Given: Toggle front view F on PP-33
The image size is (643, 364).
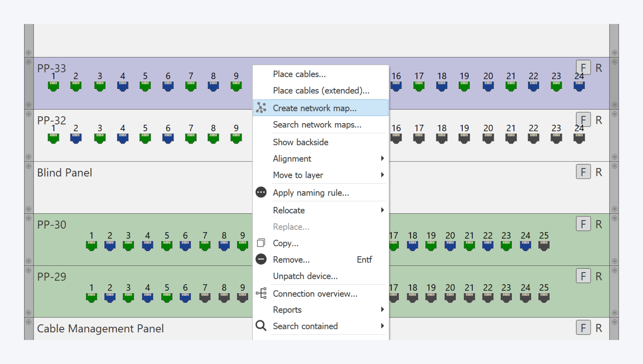Looking at the screenshot, I should click(583, 67).
